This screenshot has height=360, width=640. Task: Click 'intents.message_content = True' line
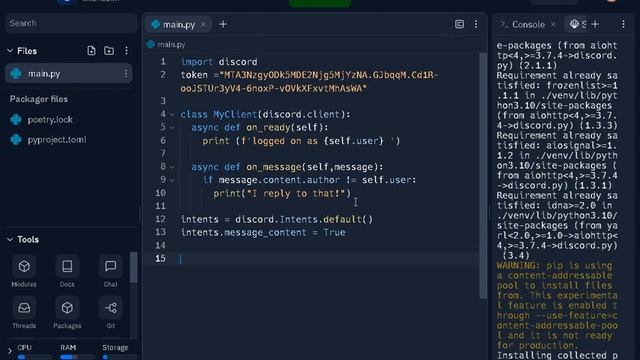(263, 233)
